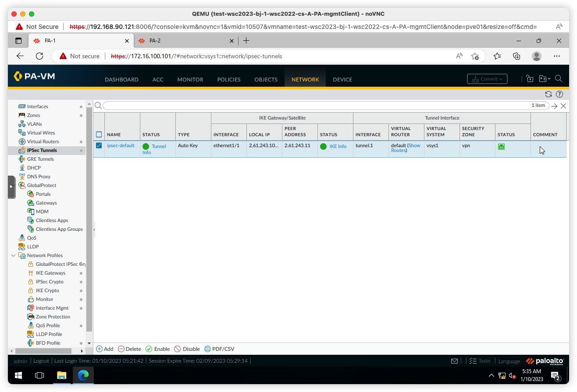Click the DHCP icon in the sidebar

click(22, 168)
